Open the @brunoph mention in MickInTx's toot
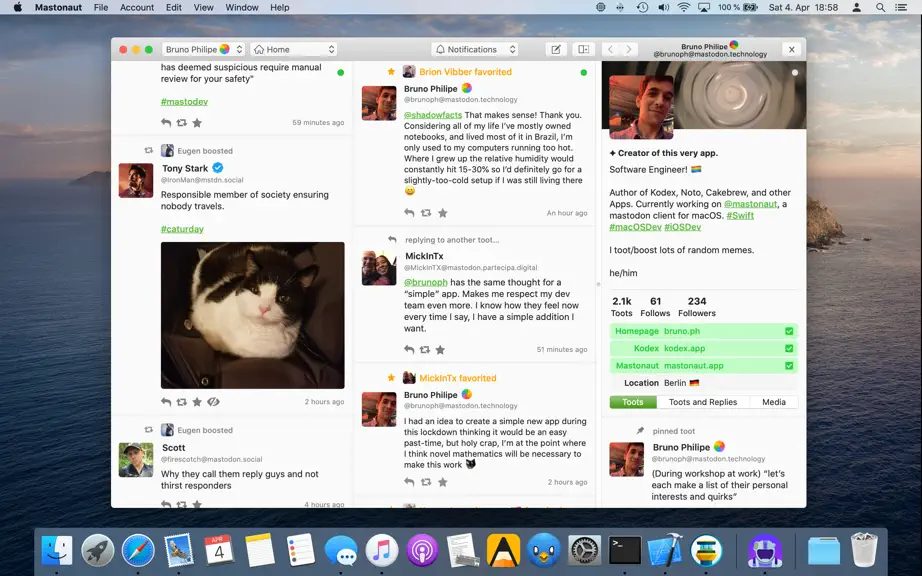The width and height of the screenshot is (922, 576). tap(426, 282)
